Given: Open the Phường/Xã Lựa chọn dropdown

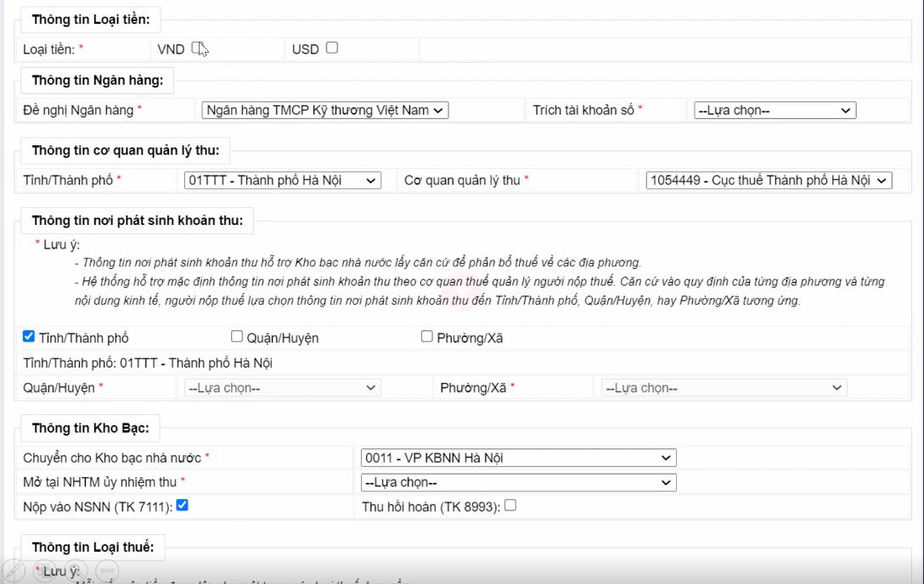Looking at the screenshot, I should click(724, 388).
